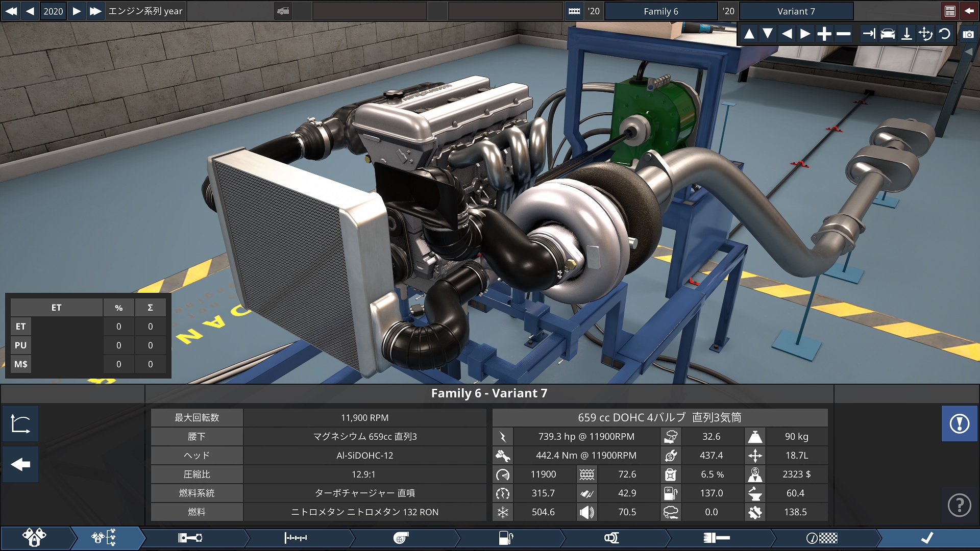Collapse the side panel arrow at right edge
This screenshot has width=980, height=551.
pos(969,52)
